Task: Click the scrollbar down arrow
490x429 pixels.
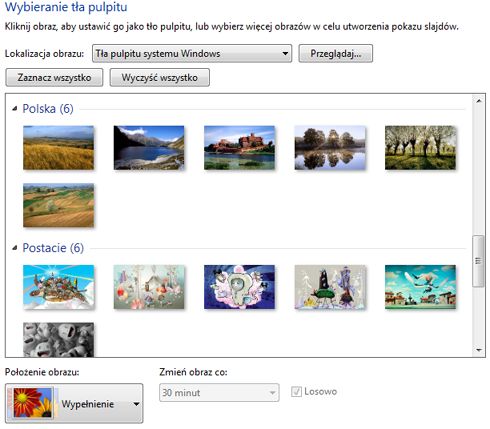Action: [x=479, y=350]
